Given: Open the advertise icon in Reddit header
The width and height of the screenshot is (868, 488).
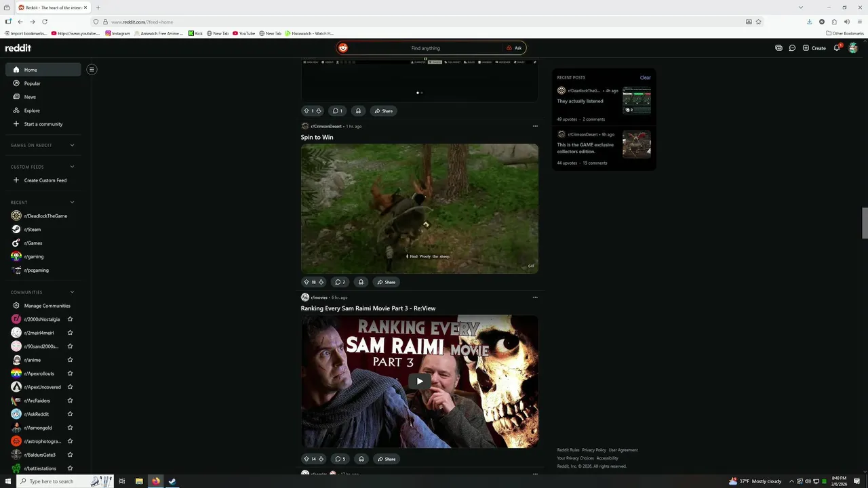Looking at the screenshot, I should click(778, 48).
